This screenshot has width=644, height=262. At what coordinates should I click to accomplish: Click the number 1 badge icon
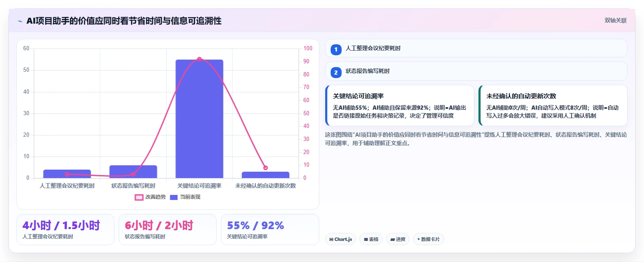[x=336, y=50]
